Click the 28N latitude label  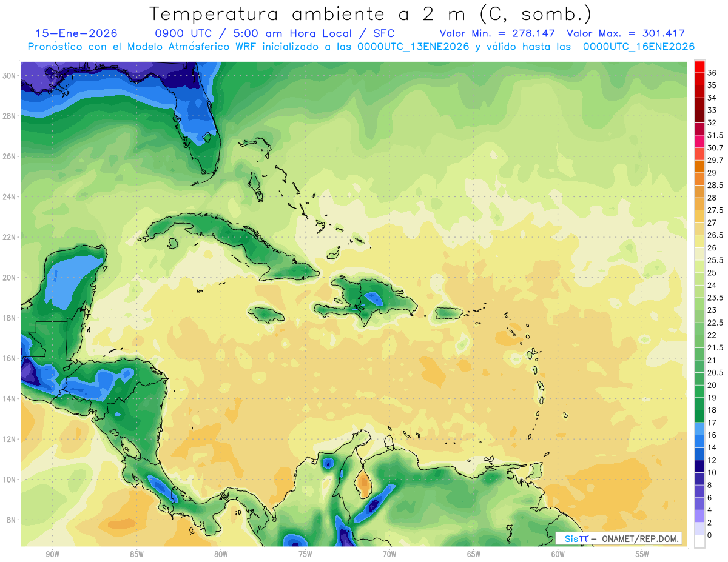pyautogui.click(x=9, y=116)
